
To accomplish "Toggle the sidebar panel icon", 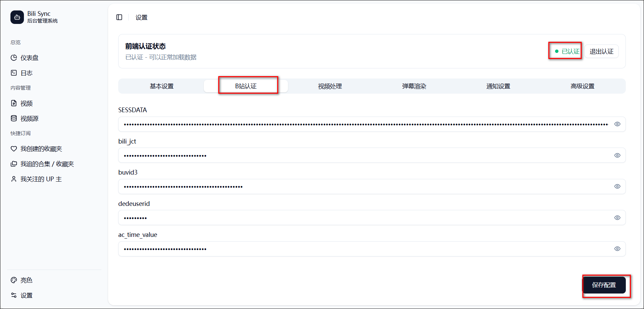I will pyautogui.click(x=119, y=17).
